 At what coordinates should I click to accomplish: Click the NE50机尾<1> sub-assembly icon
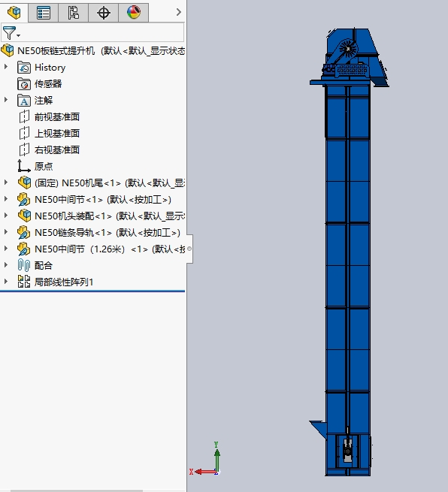24,183
